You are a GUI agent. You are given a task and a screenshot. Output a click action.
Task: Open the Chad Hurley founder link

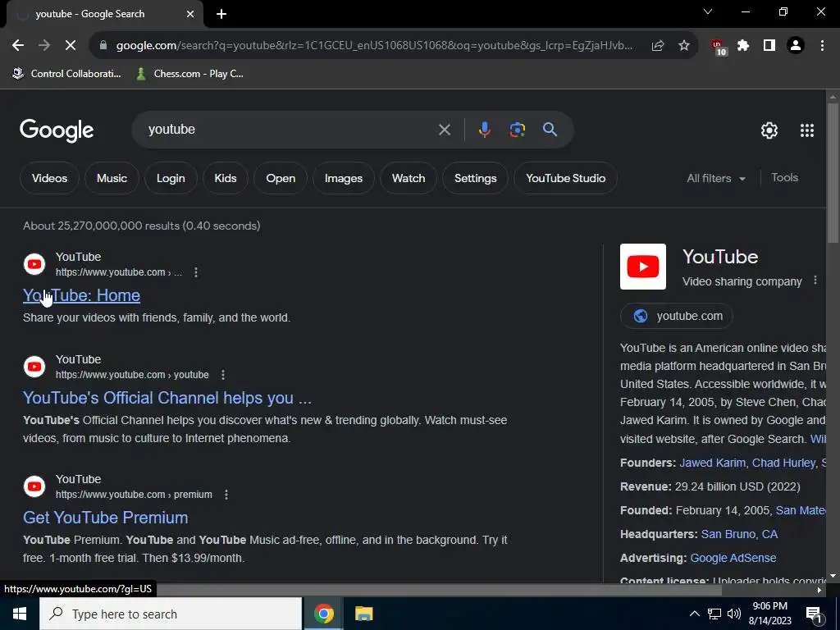coord(783,463)
